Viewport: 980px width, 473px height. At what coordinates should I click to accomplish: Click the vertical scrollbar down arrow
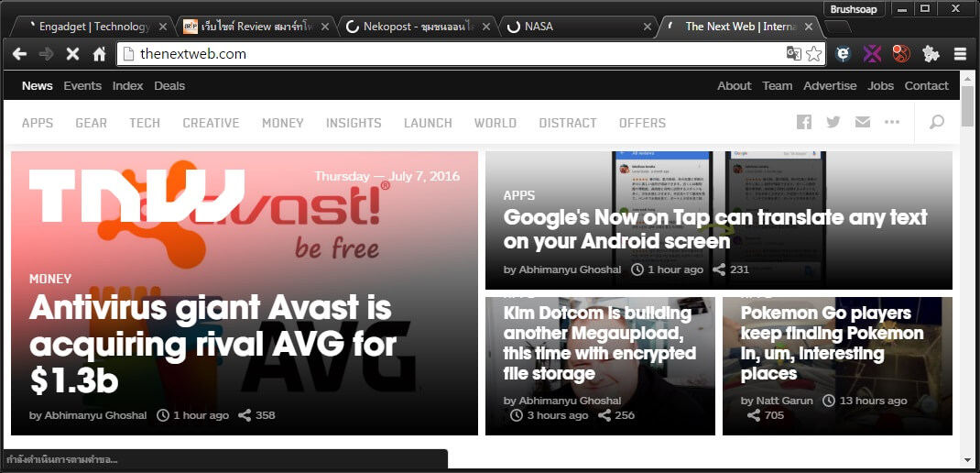pos(968,458)
